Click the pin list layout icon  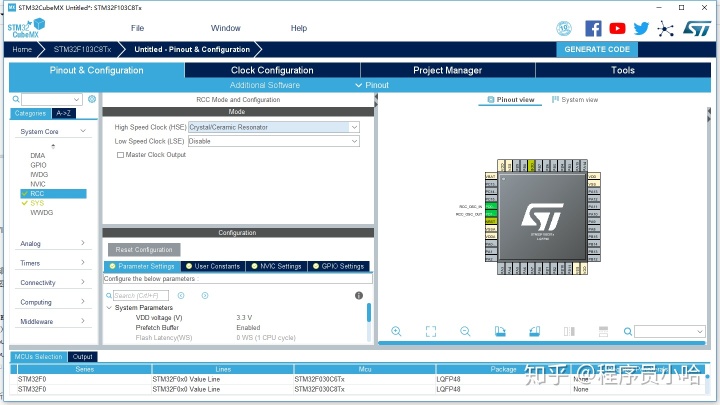point(603,332)
